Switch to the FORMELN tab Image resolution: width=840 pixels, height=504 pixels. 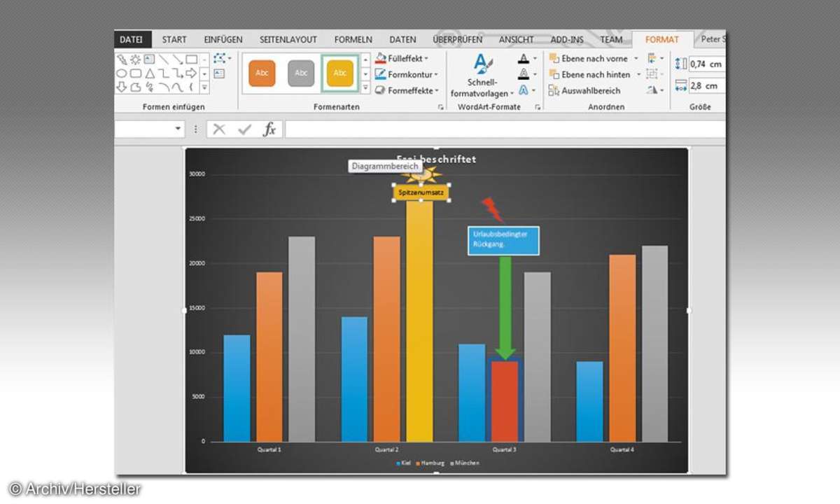[x=353, y=40]
